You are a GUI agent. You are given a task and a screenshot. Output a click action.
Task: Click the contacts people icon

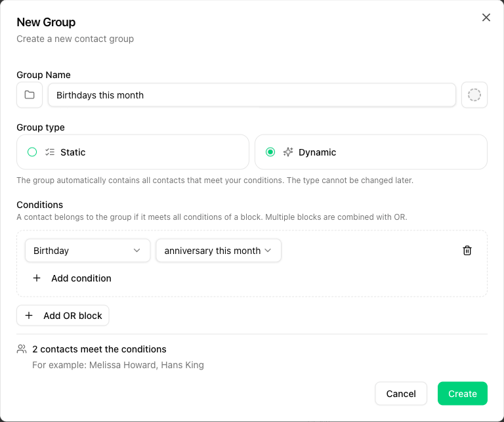click(x=22, y=349)
